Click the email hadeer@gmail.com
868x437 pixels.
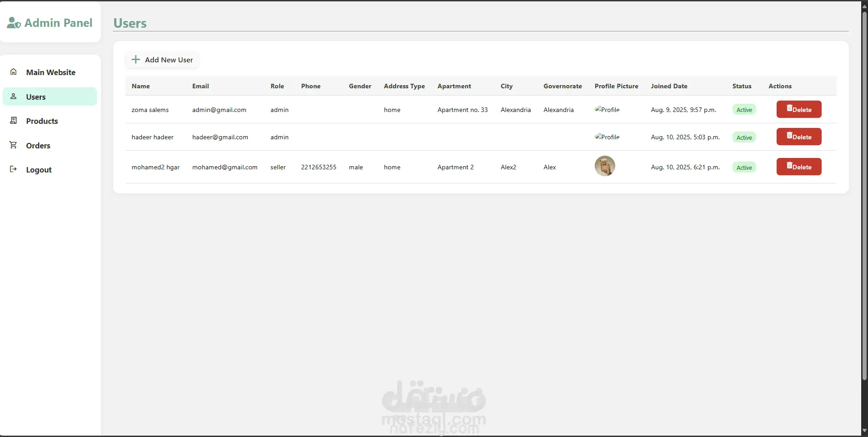coord(220,137)
